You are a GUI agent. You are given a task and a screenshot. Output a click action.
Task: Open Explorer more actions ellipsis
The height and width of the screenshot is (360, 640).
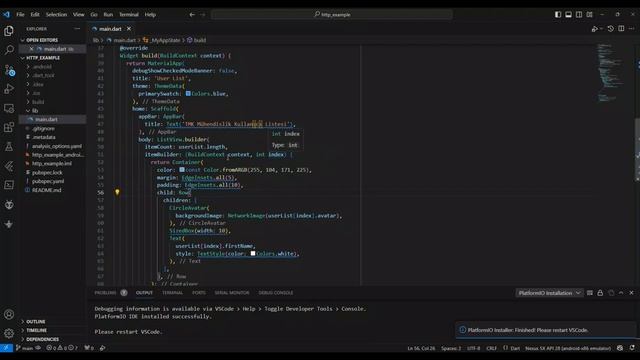pyautogui.click(x=77, y=29)
